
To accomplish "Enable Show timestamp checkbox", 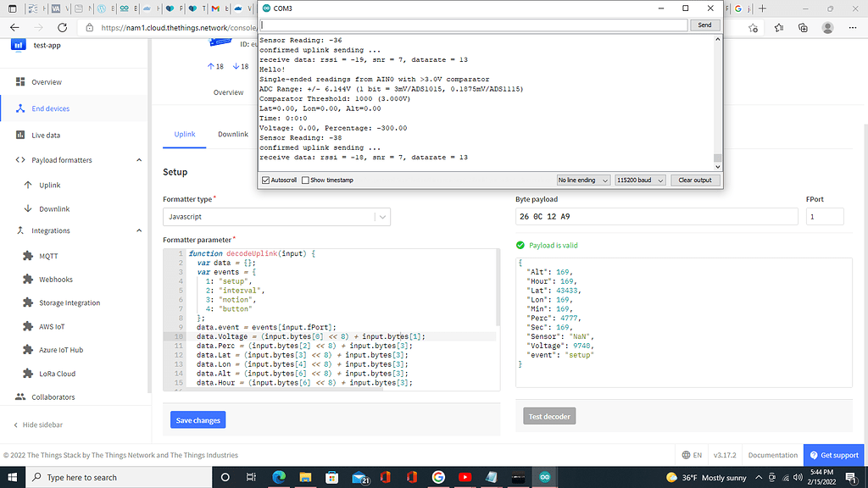I will (x=305, y=180).
